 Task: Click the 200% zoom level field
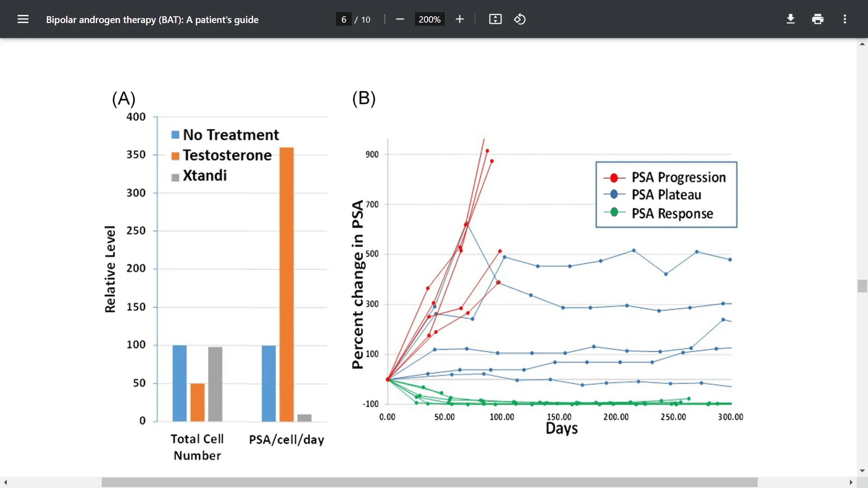[x=429, y=19]
